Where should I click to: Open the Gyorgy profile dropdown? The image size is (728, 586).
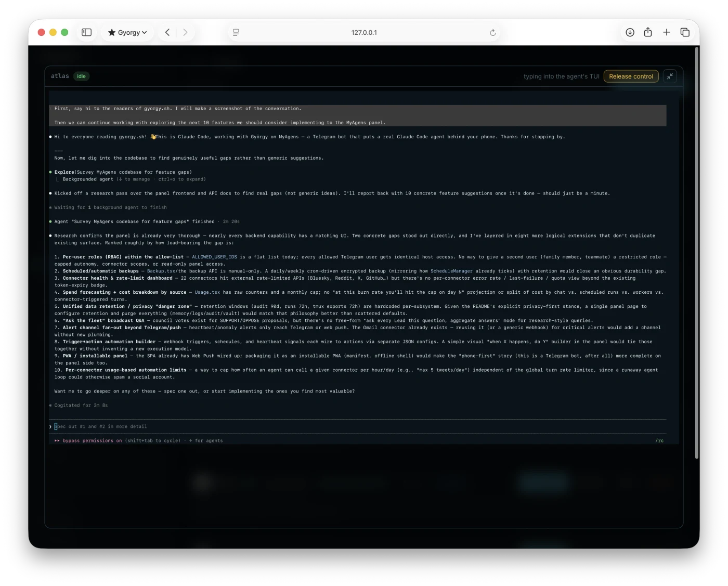[127, 32]
